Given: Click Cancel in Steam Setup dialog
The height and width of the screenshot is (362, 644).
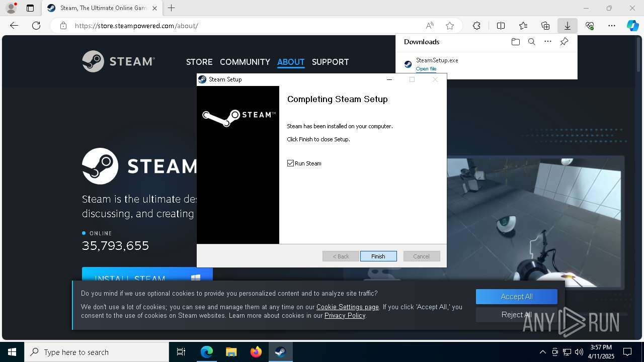Looking at the screenshot, I should 422,256.
